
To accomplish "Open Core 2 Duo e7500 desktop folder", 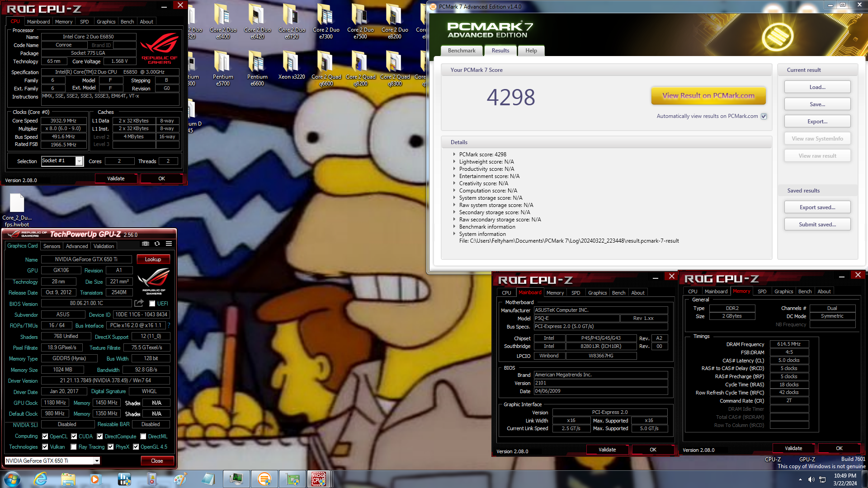I will tap(360, 21).
